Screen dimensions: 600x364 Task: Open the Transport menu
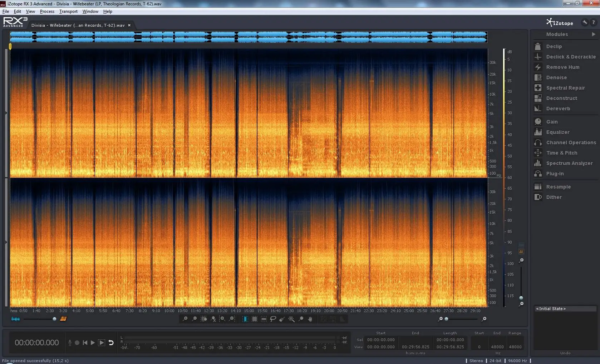click(x=68, y=11)
